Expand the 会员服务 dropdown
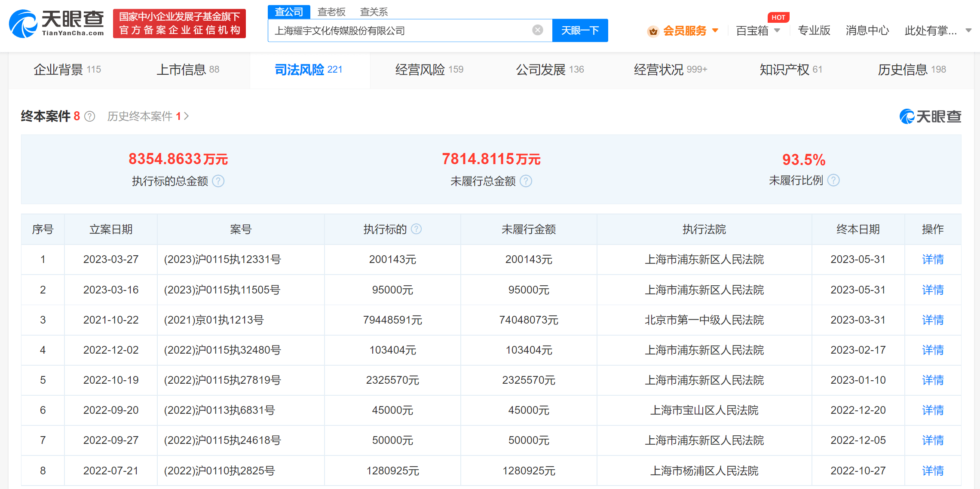This screenshot has width=980, height=489. pyautogui.click(x=715, y=31)
